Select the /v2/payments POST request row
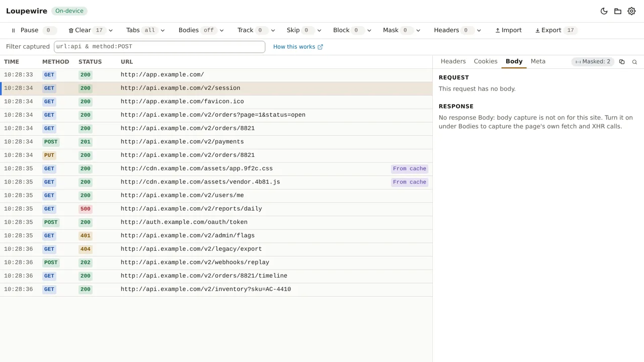The width and height of the screenshot is (644, 362). click(216, 142)
